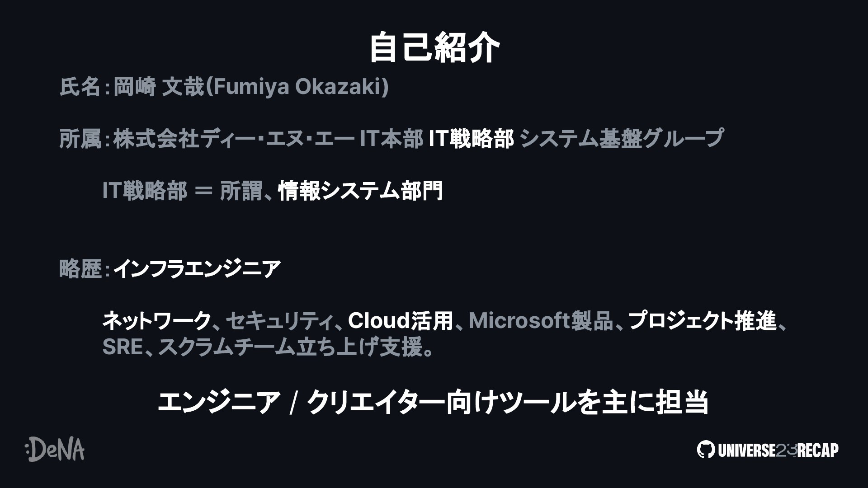Click the highlighted 情報システム部門 text
The height and width of the screenshot is (488, 868).
coord(360,191)
